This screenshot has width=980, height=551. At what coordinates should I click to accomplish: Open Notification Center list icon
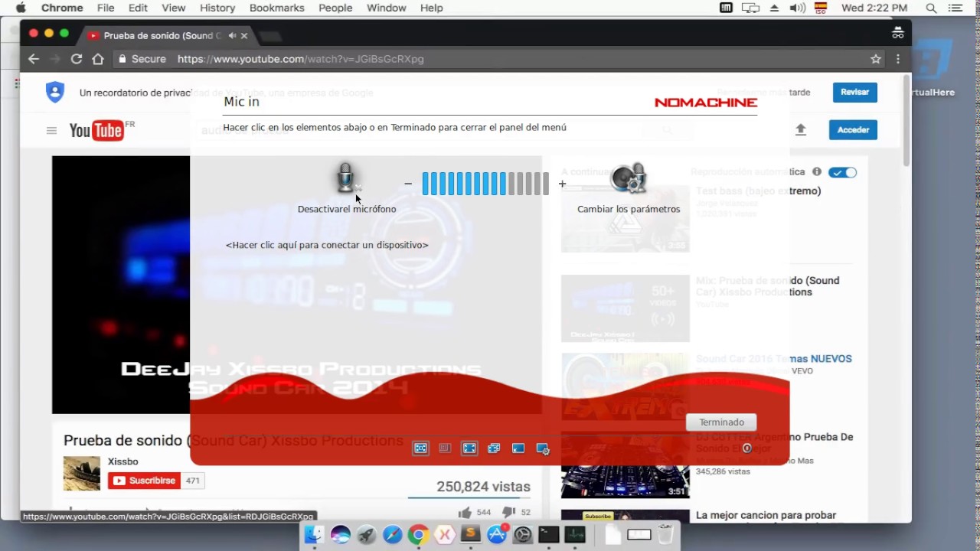955,8
